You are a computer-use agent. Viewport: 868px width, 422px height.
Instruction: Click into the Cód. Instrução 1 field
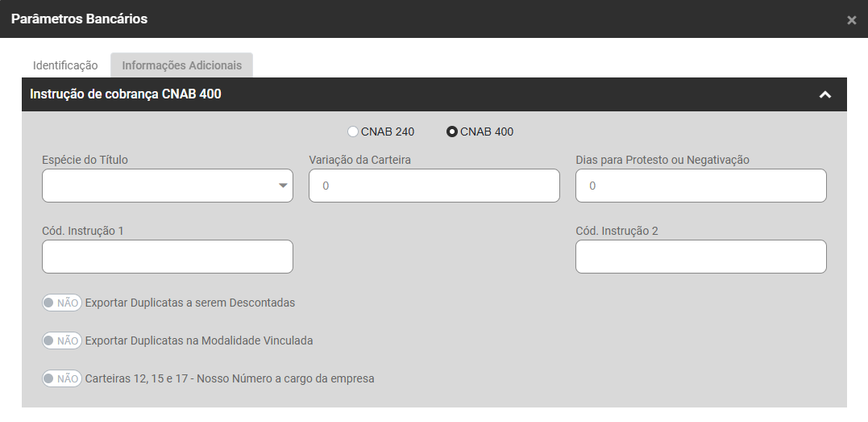pos(167,257)
